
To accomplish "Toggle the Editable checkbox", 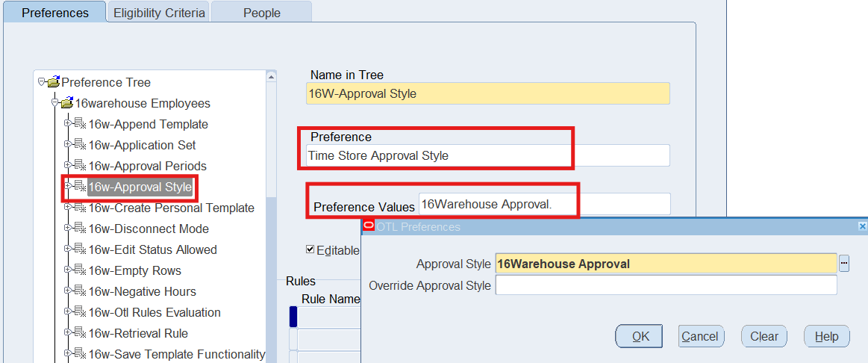I will (310, 249).
